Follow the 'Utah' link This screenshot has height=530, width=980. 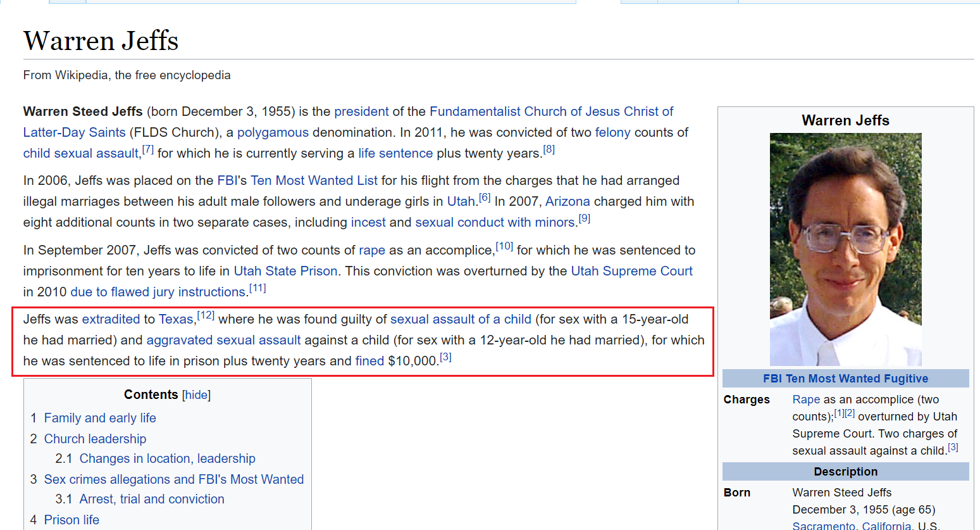pos(461,201)
